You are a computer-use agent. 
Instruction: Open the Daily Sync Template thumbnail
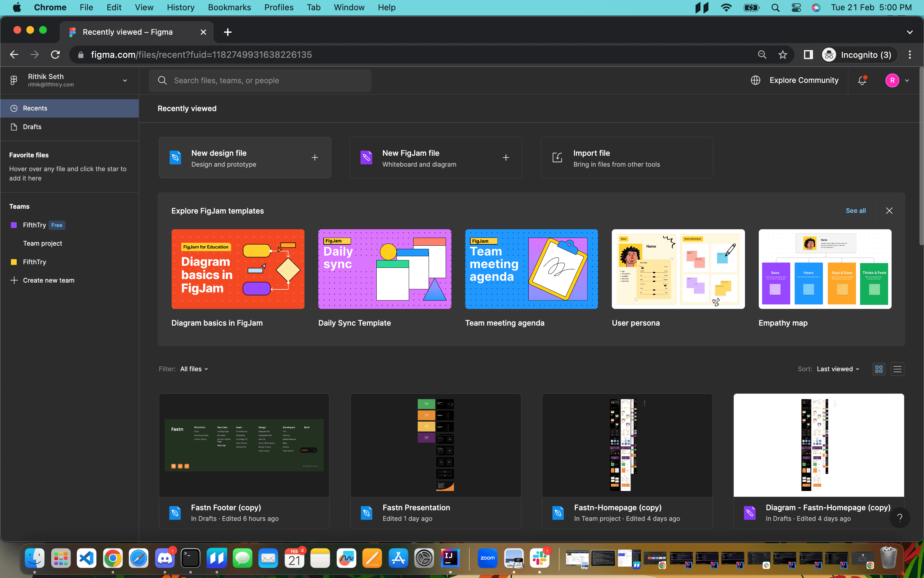pyautogui.click(x=384, y=269)
